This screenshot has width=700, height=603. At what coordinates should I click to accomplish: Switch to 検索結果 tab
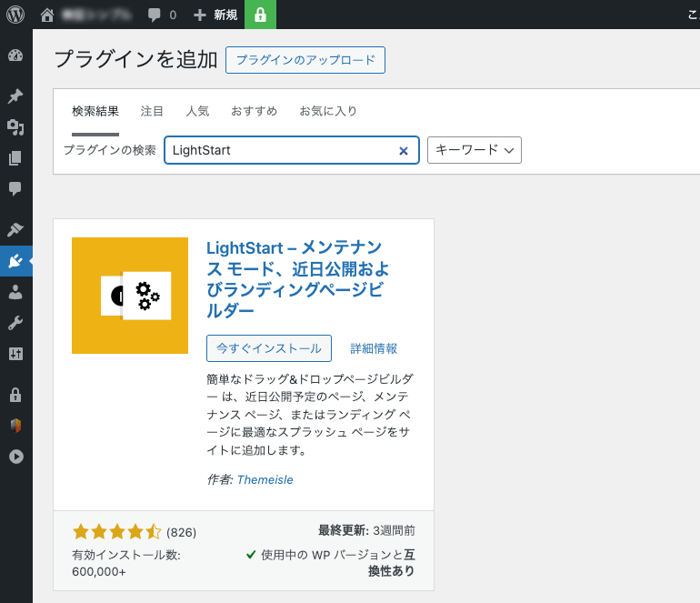point(95,111)
